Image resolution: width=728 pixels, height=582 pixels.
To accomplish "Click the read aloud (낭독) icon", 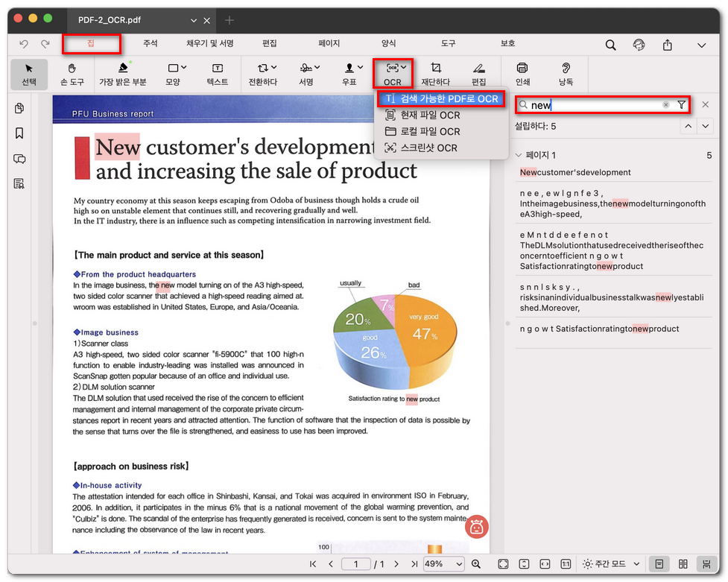I will [566, 74].
